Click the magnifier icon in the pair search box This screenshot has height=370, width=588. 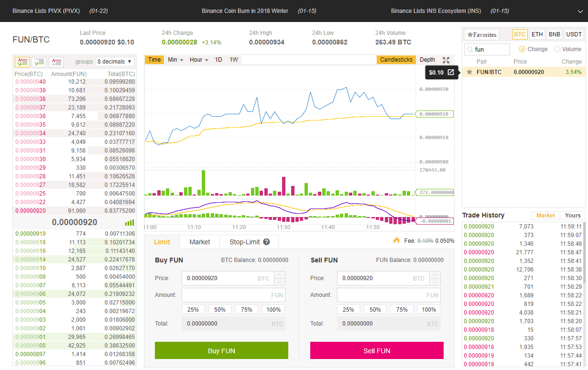point(470,49)
